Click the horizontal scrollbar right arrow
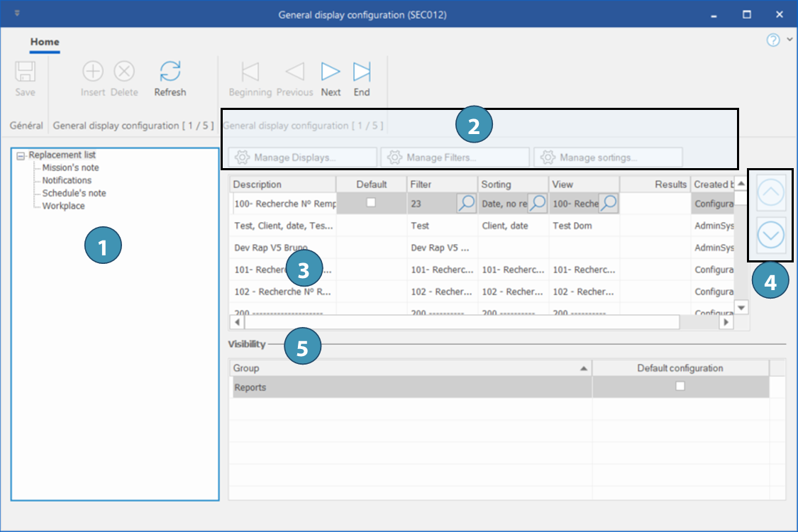This screenshot has height=532, width=798. click(x=726, y=323)
